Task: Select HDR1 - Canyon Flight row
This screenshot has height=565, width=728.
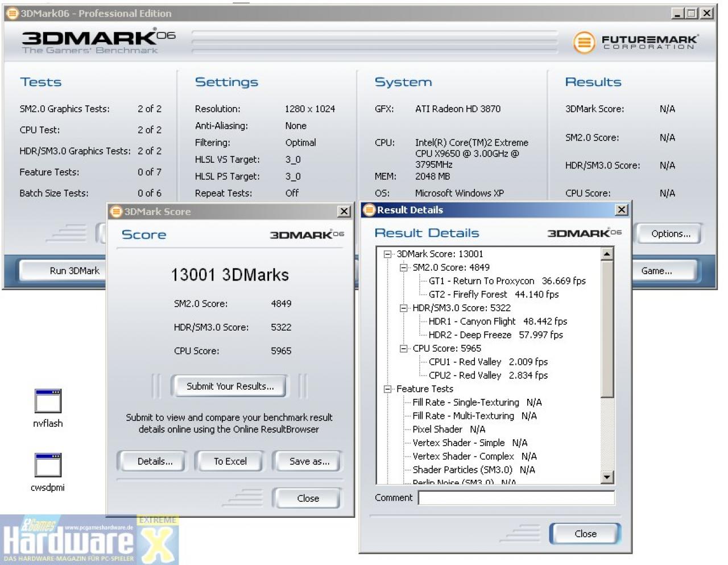Action: pyautogui.click(x=498, y=321)
